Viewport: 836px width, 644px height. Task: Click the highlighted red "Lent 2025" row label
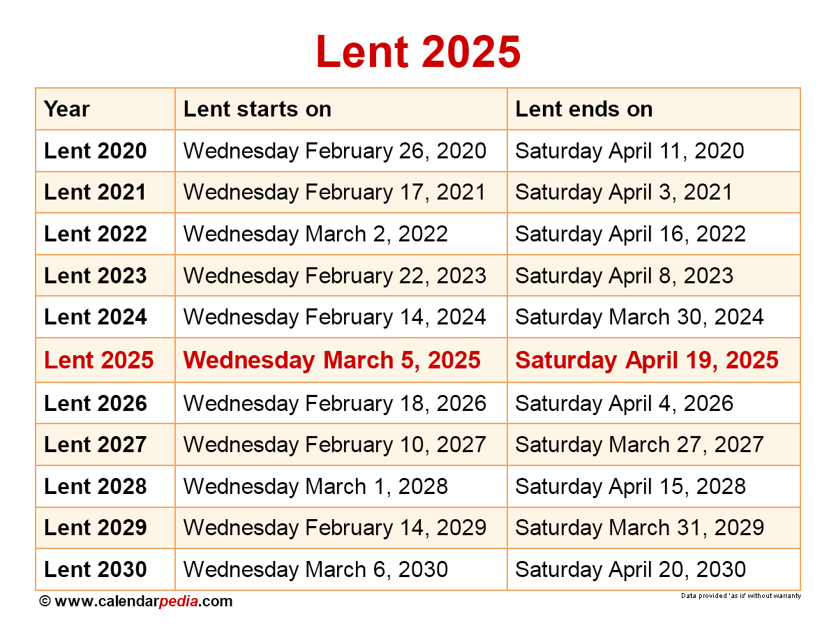point(98,360)
